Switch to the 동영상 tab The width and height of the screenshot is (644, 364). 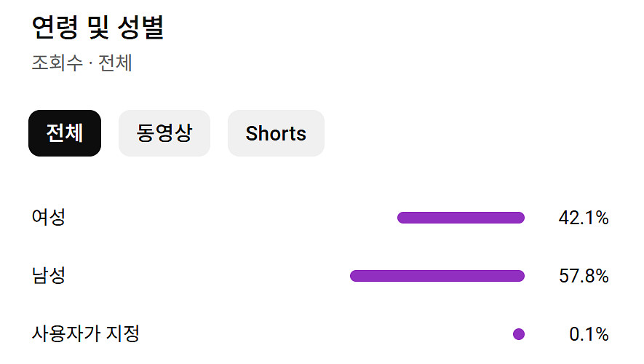coord(164,133)
